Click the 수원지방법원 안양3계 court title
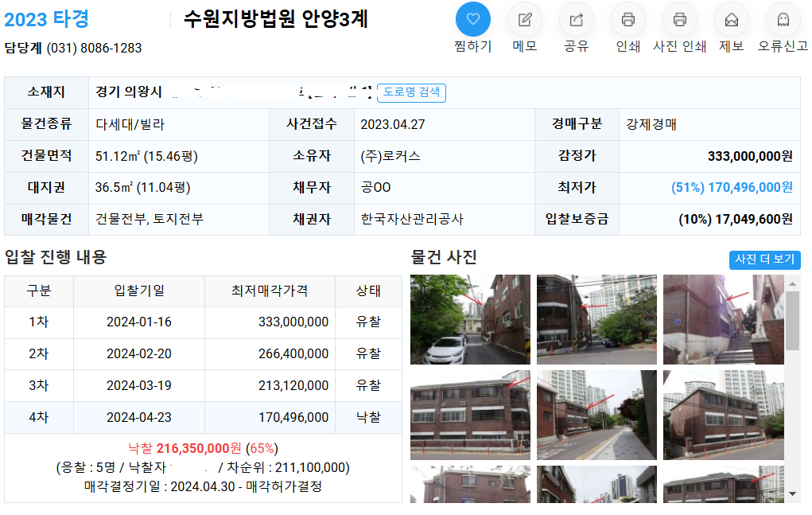 point(275,20)
